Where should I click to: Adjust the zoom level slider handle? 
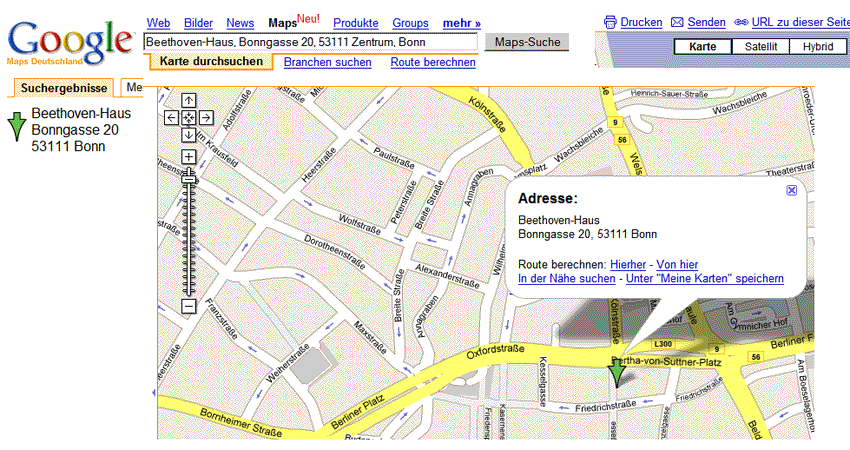(189, 178)
